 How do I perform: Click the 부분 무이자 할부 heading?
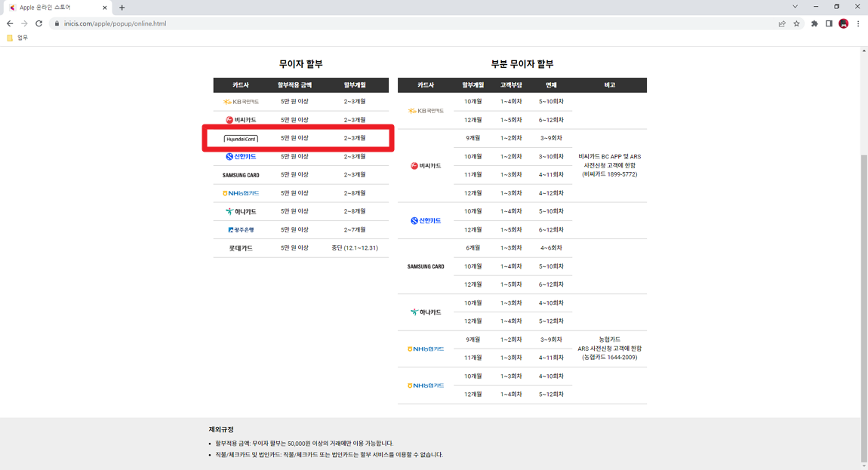(522, 64)
